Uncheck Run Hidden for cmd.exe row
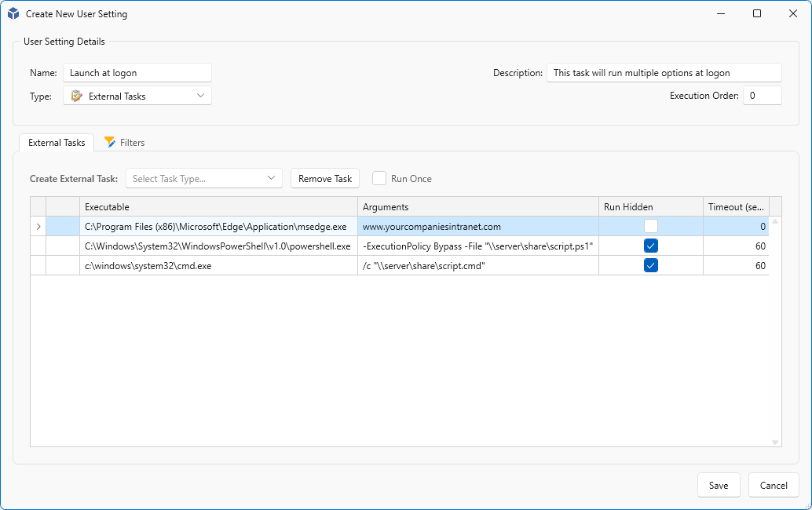812x510 pixels. pyautogui.click(x=650, y=265)
